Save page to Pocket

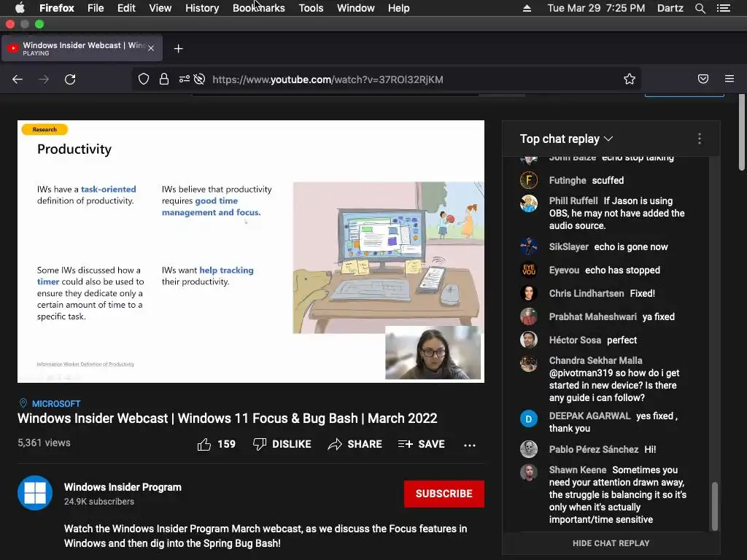pyautogui.click(x=703, y=79)
